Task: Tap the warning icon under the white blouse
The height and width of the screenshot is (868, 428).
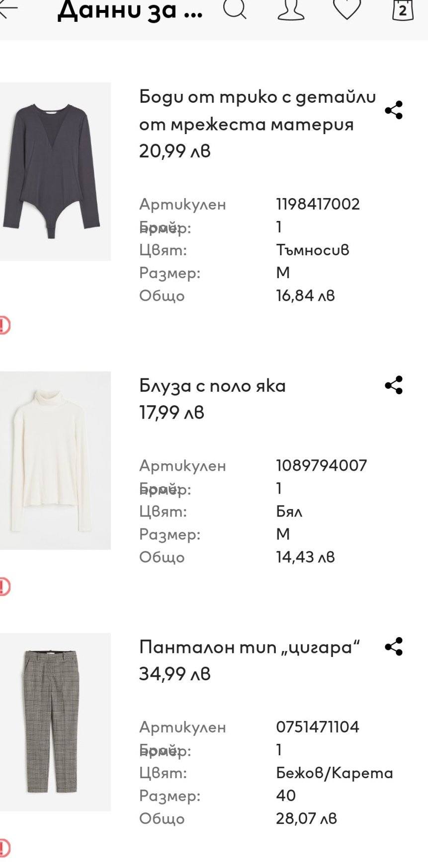Action: 4,586
